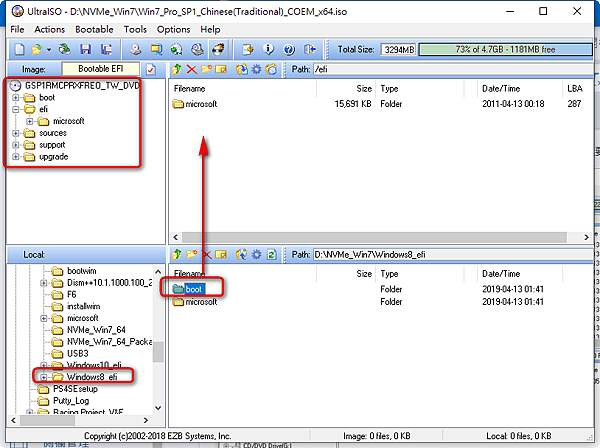This screenshot has height=448, width=600.
Task: Click the Add Files toolbar icon
Action: coord(248,49)
